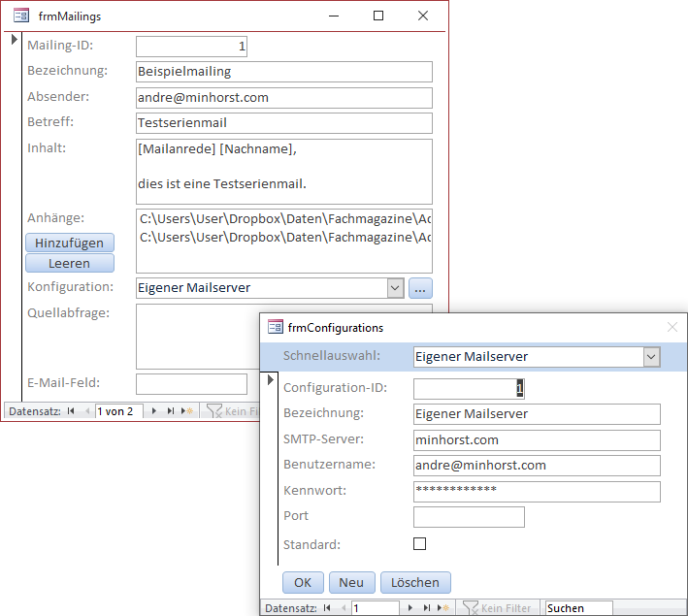Click the Absender field
The height and width of the screenshot is (616, 688).
(x=284, y=98)
